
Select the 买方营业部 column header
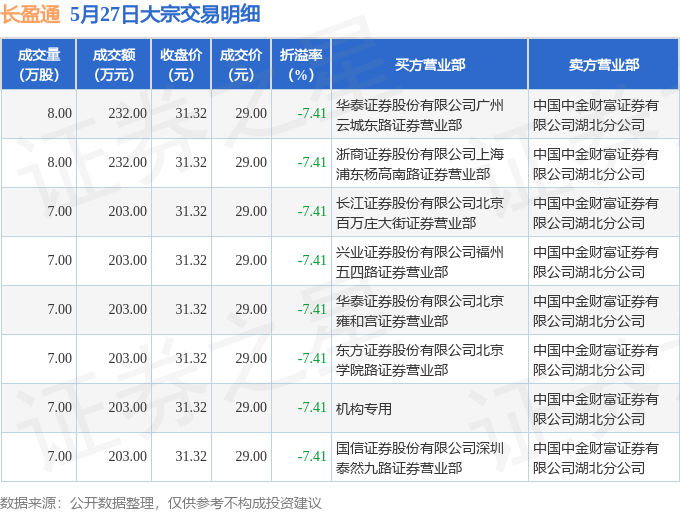430,64
